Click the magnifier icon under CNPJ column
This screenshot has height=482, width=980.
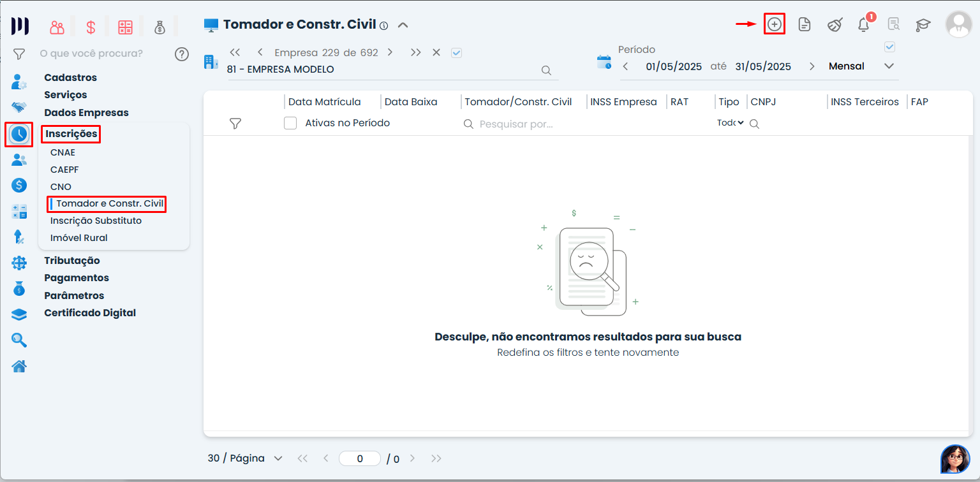[x=754, y=124]
